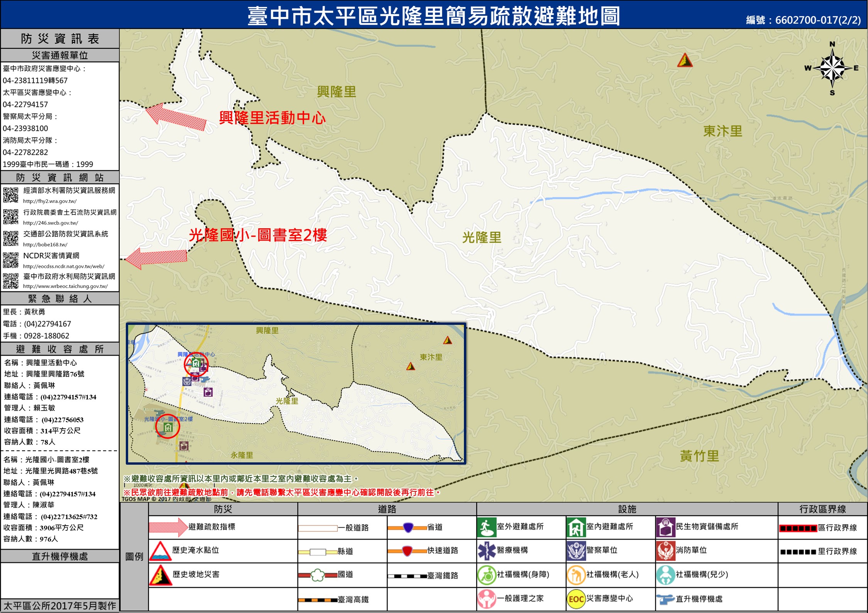The image size is (868, 613).
Task: Click the yellow EOC 災害應變中心 icon
Action: (576, 599)
